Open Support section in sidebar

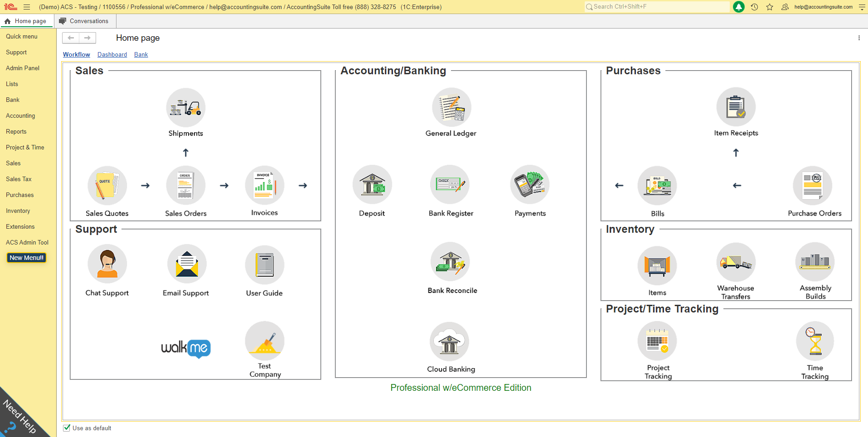click(16, 52)
